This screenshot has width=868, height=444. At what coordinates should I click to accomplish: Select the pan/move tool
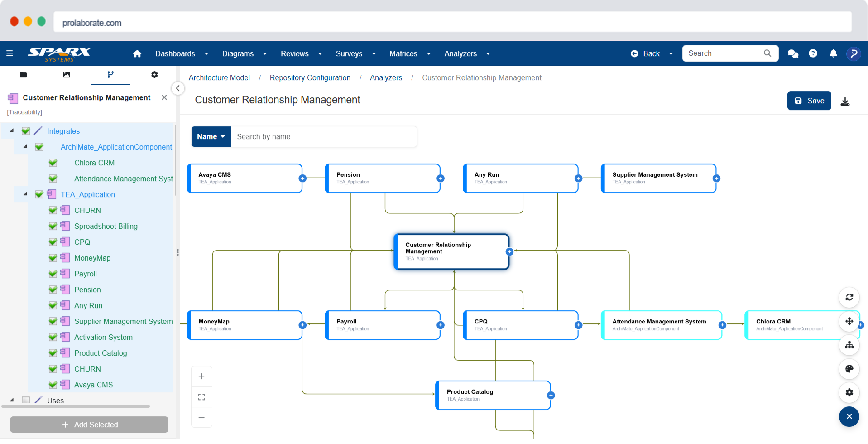click(x=849, y=321)
